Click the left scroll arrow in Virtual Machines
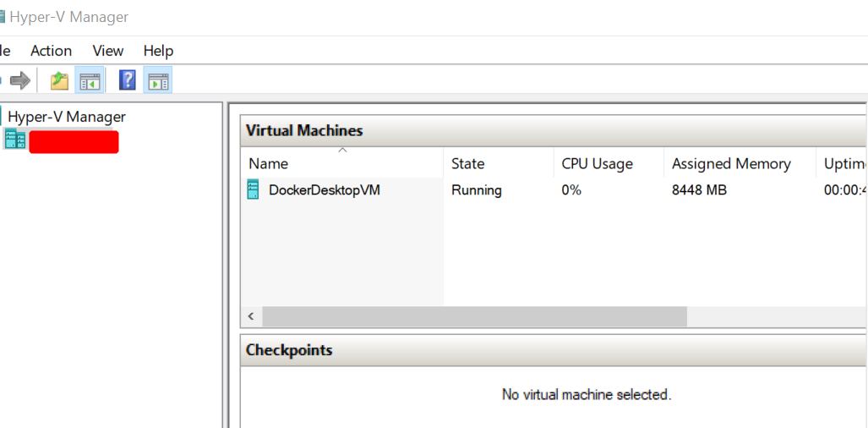The image size is (868, 428). point(251,316)
